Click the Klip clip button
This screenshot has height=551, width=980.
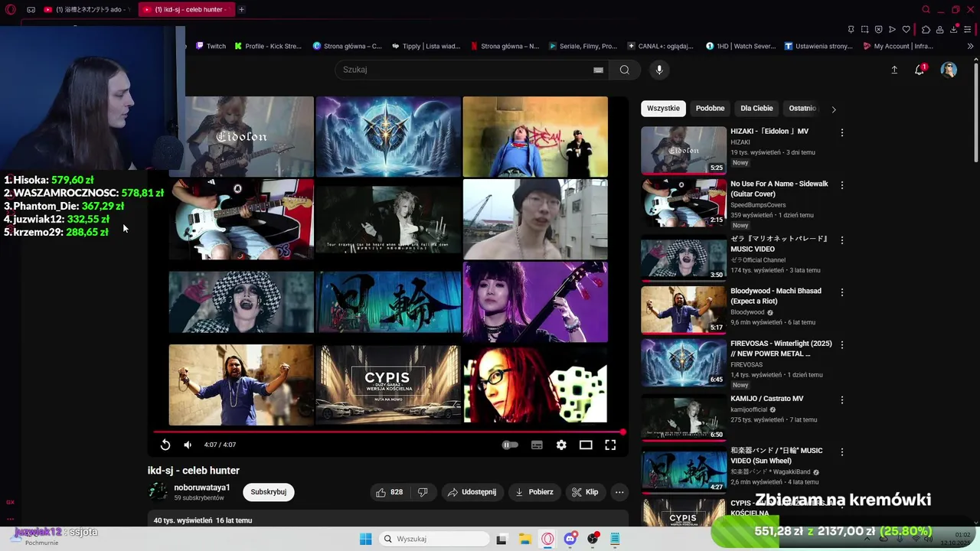(585, 492)
